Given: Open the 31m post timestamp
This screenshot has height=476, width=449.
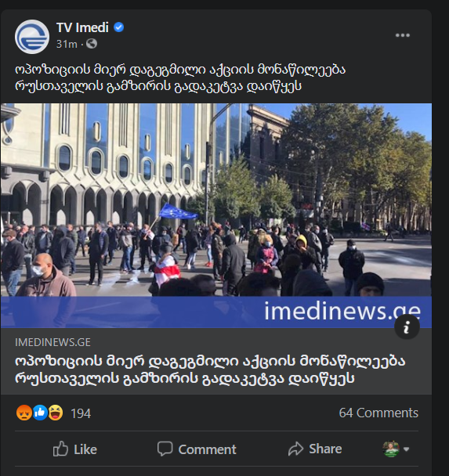Looking at the screenshot, I should (x=67, y=44).
